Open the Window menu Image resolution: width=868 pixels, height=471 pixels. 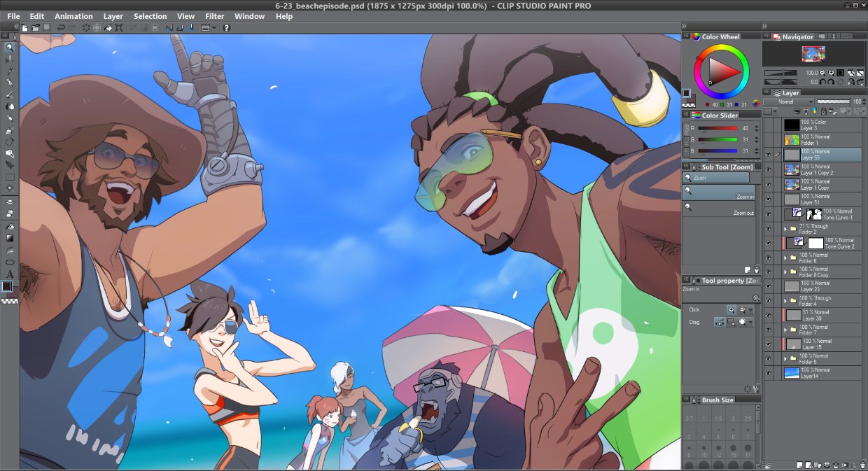pyautogui.click(x=249, y=16)
